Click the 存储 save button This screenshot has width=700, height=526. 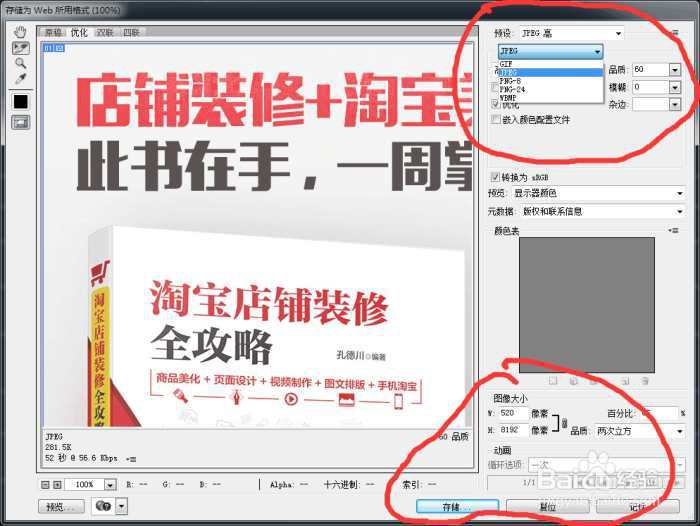tap(457, 506)
